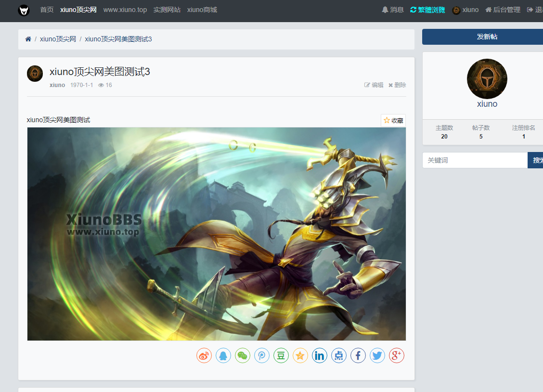Share to Facebook
Image resolution: width=543 pixels, height=392 pixels.
(x=358, y=355)
